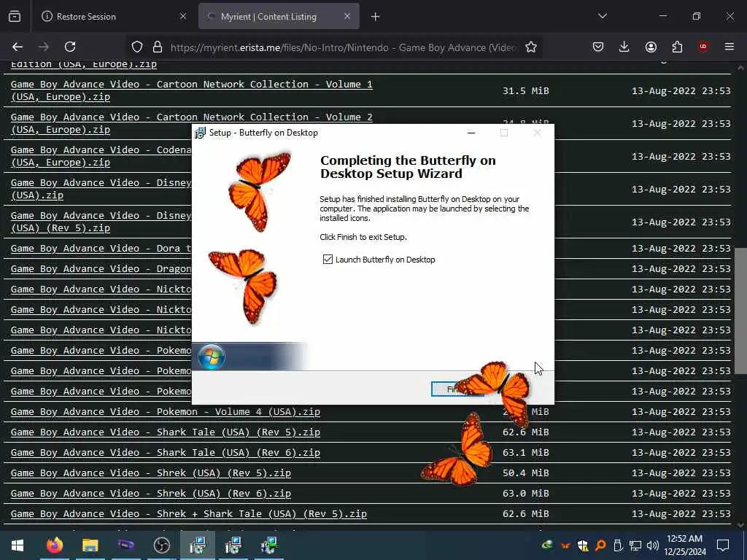Click the scrollbar up arrow
This screenshot has width=747, height=560.
[740, 68]
